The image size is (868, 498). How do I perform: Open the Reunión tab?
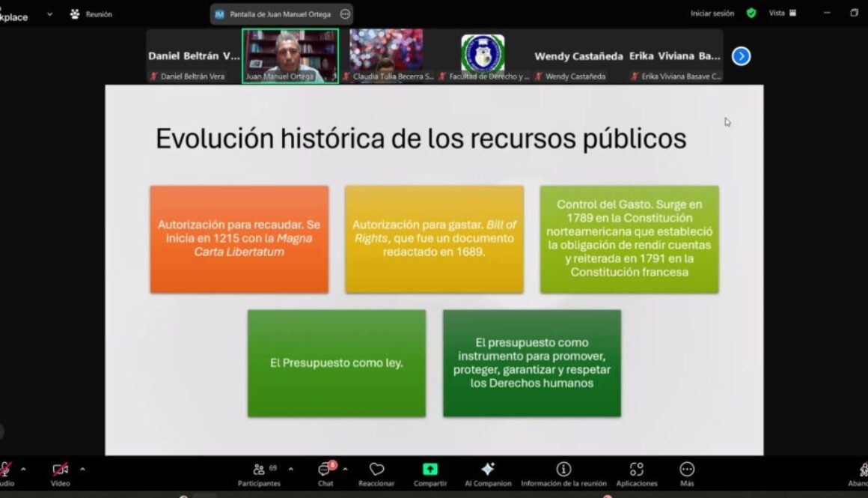[91, 13]
